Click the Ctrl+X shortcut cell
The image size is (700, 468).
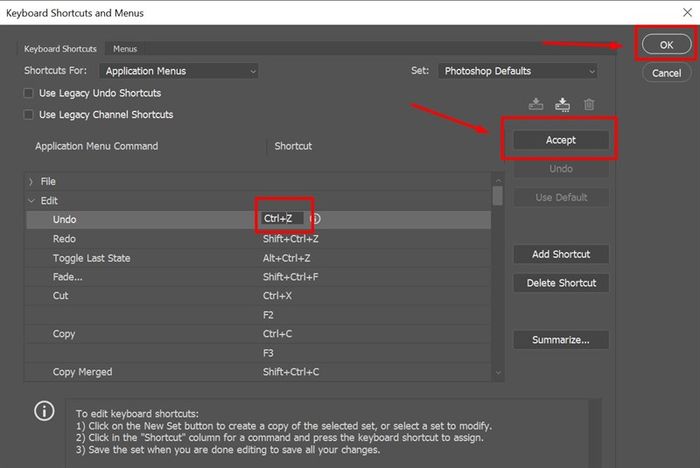pyautogui.click(x=277, y=296)
